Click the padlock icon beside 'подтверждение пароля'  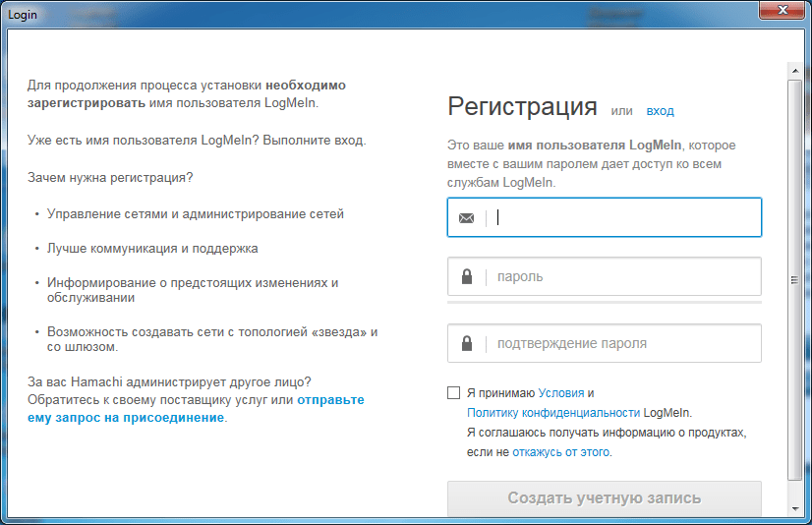coord(466,344)
